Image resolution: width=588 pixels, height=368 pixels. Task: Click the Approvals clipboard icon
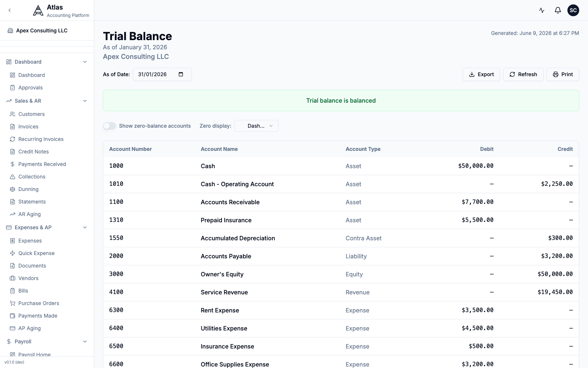click(x=12, y=88)
